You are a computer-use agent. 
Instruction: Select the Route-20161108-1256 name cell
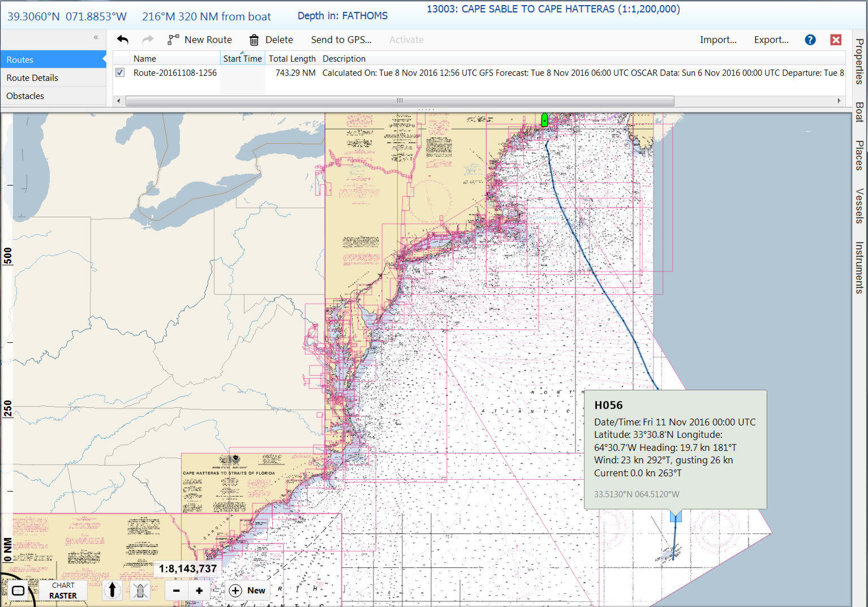175,72
